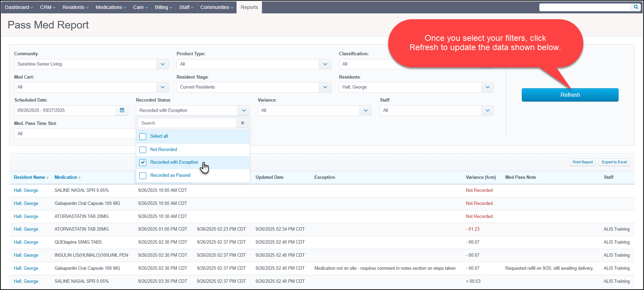
Task: Click the Recorded Status search box
Action: (187, 123)
